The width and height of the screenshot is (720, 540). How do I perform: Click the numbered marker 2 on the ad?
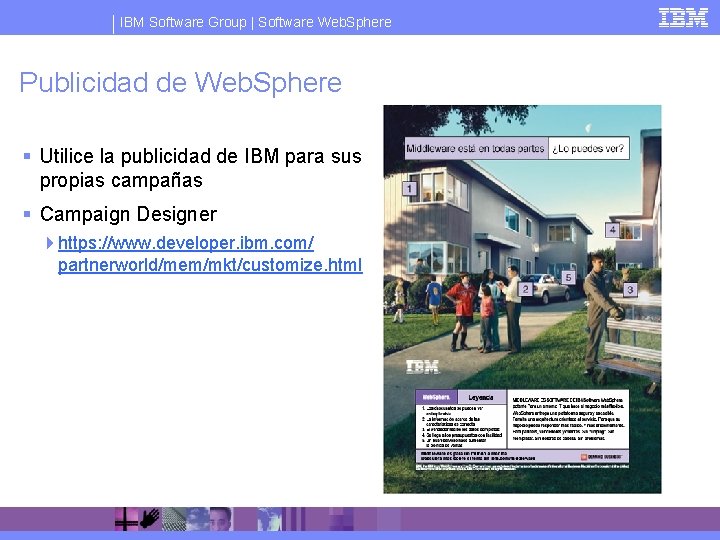(x=525, y=289)
